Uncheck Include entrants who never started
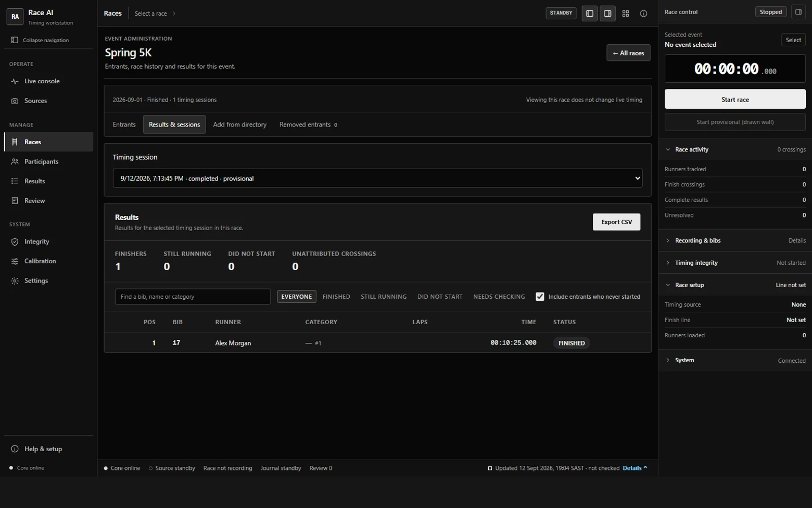This screenshot has width=812, height=508. click(540, 297)
